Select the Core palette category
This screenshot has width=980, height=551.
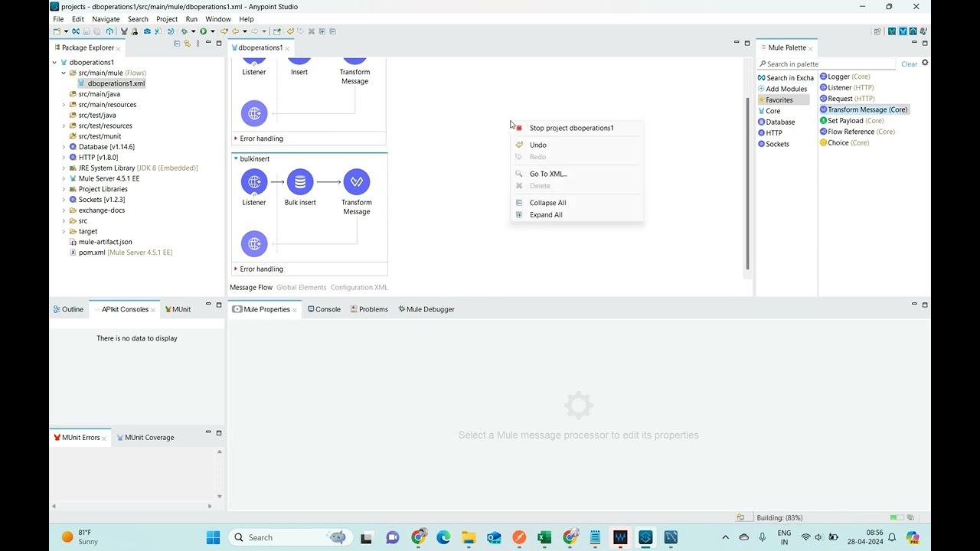(x=769, y=111)
